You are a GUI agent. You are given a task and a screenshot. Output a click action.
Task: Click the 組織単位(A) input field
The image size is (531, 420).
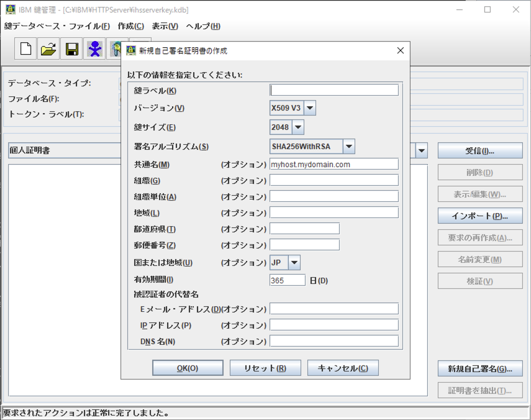pyautogui.click(x=334, y=196)
